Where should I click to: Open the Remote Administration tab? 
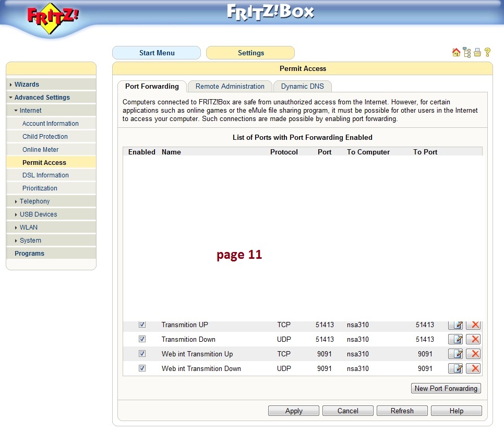[x=230, y=86]
